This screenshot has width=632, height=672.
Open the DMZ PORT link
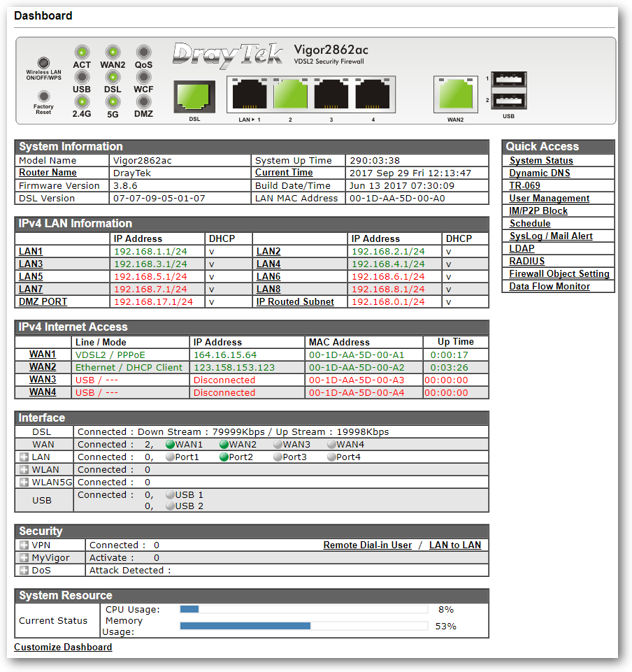point(43,301)
